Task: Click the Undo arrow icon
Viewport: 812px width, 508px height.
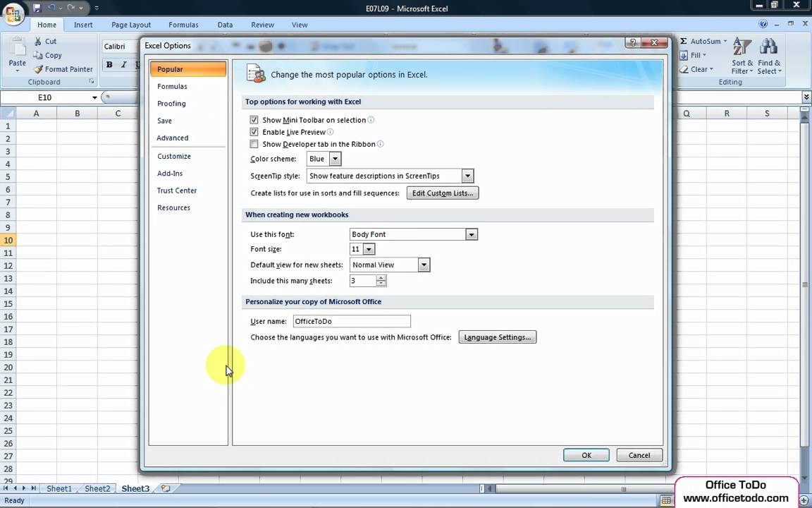Action: coord(51,8)
